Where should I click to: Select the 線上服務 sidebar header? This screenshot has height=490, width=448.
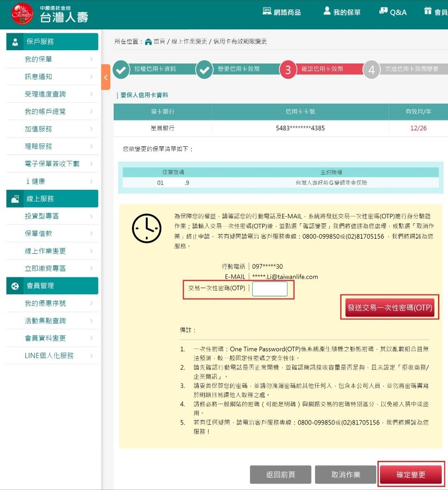52,199
